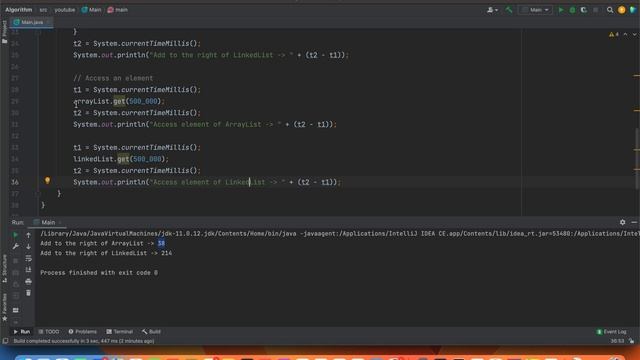Click arrayList.get(500_000) code line
This screenshot has height=360, width=640.
click(x=119, y=101)
